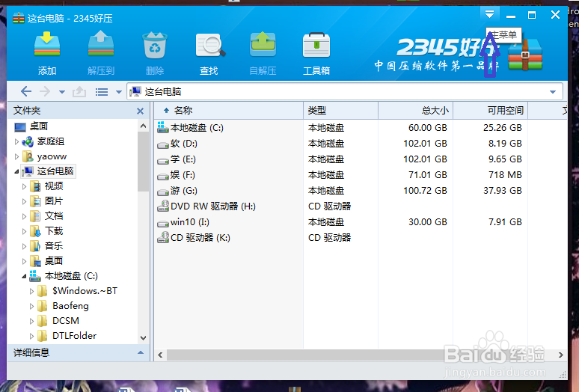Screen dimensions: 579x392
Task: Select the 软 (D:) drive icon
Action: coord(163,144)
